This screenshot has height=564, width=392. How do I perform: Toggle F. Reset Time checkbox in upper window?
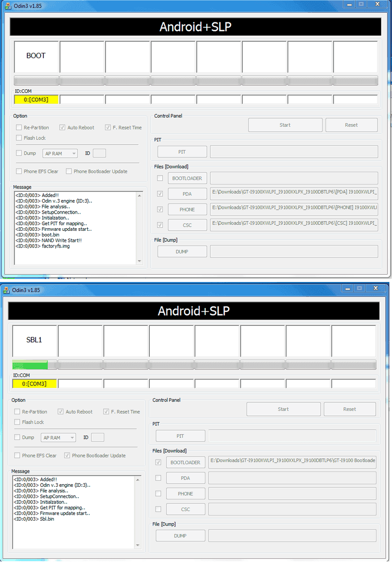(x=108, y=127)
